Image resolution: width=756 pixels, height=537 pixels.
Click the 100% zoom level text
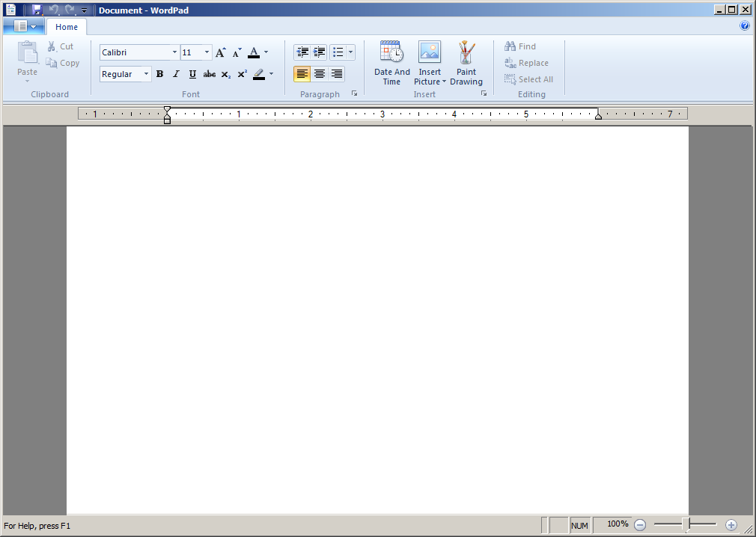pyautogui.click(x=618, y=524)
